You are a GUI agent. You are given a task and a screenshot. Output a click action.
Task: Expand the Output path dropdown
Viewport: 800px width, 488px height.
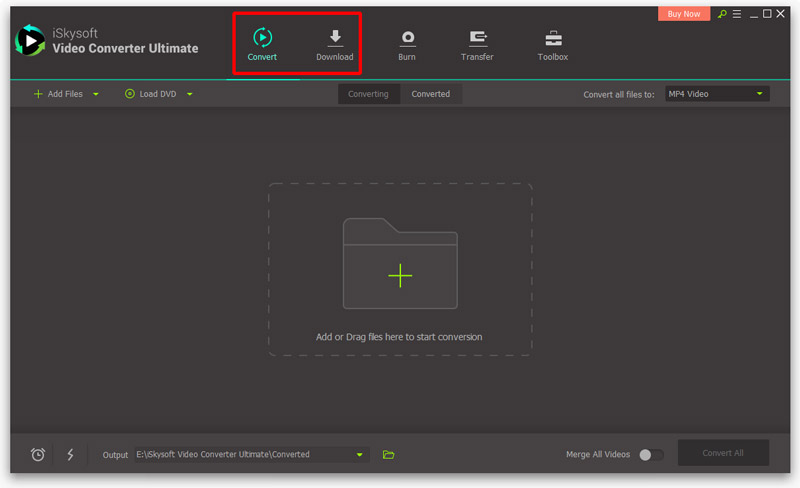(x=359, y=454)
